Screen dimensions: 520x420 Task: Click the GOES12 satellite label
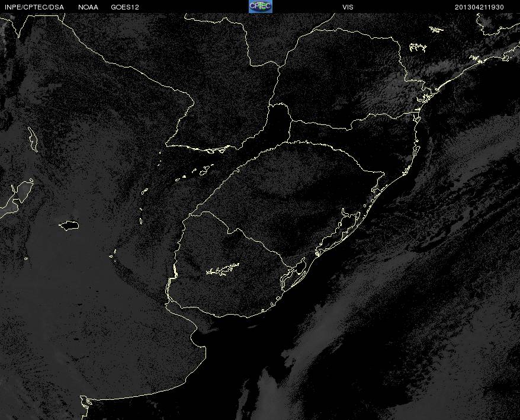[x=125, y=7]
